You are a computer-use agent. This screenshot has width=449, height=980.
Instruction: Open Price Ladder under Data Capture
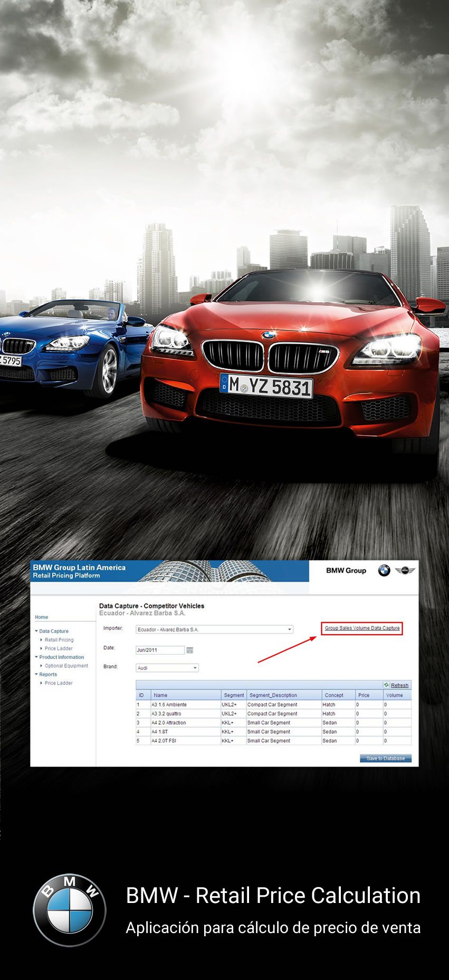(x=59, y=648)
